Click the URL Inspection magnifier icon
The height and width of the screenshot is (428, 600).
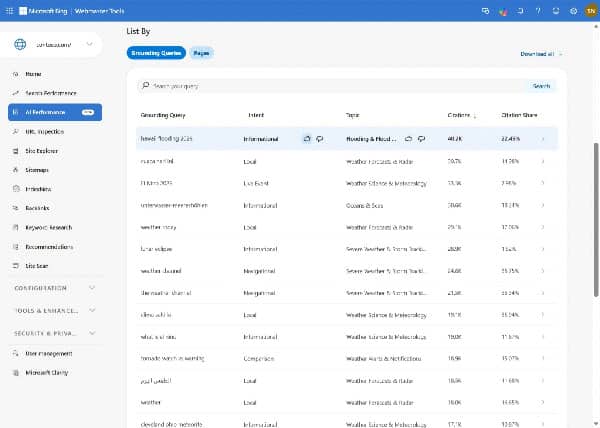pyautogui.click(x=15, y=132)
